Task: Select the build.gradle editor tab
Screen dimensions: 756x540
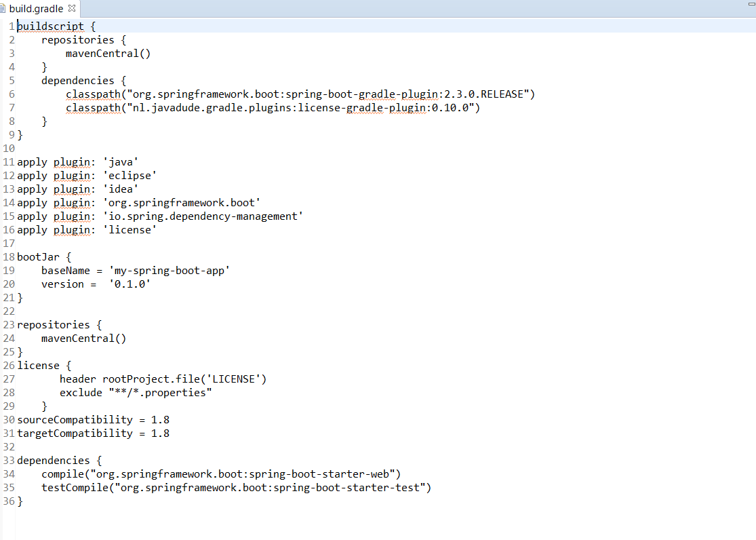Action: pos(36,9)
